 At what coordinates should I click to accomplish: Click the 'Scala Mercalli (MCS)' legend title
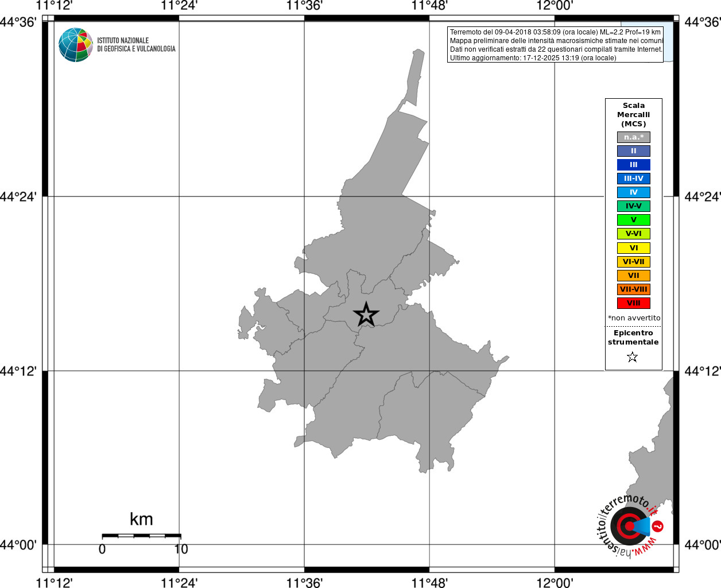634,115
